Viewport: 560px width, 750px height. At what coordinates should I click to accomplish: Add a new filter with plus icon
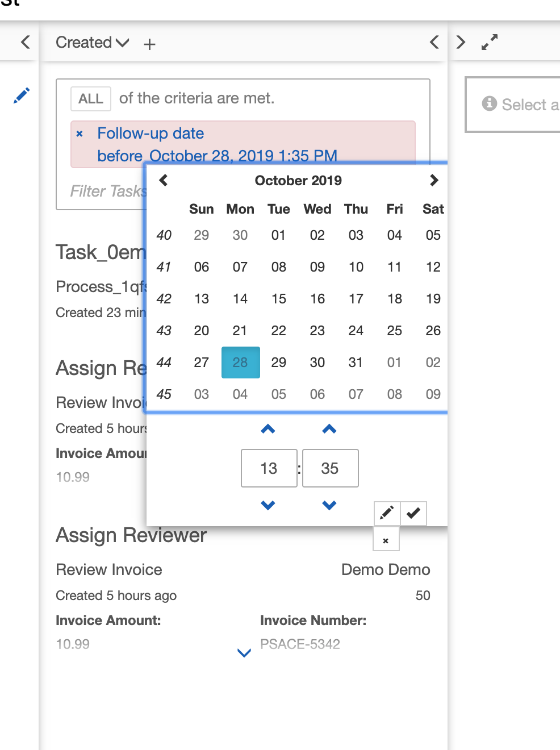pos(149,44)
